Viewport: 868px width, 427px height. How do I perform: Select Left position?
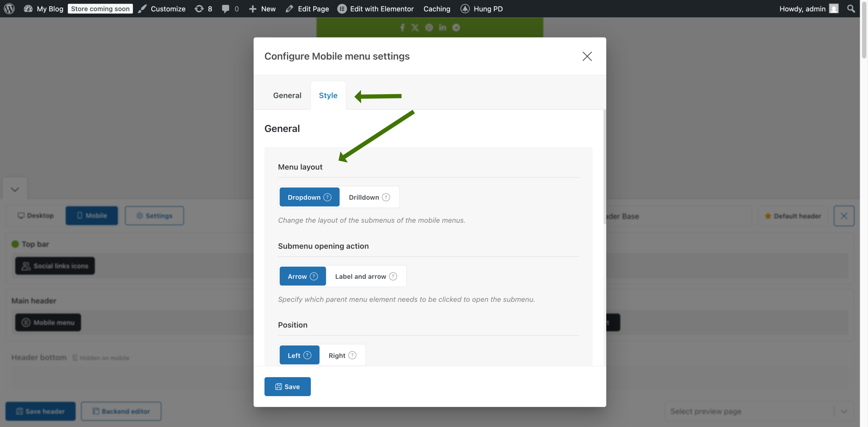(x=299, y=355)
